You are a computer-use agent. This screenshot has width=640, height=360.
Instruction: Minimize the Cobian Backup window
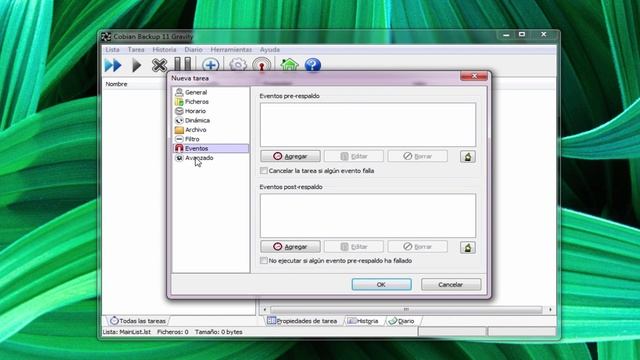(x=507, y=35)
